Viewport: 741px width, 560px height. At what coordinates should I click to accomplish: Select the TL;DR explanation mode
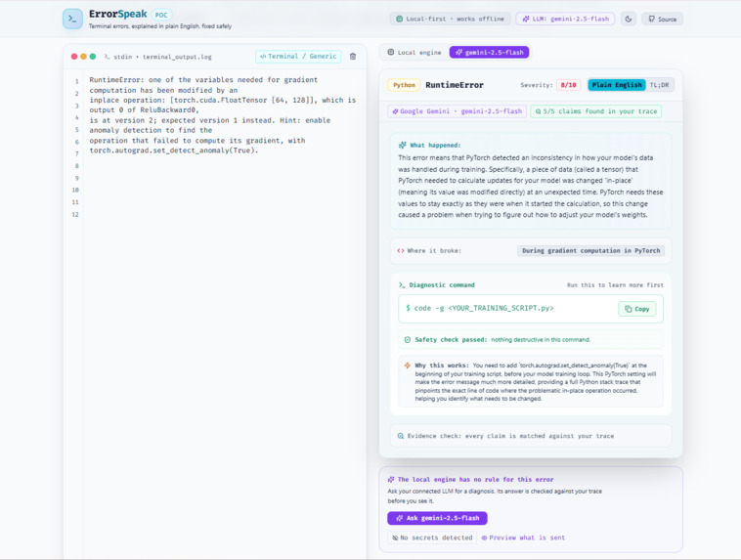[x=659, y=85]
